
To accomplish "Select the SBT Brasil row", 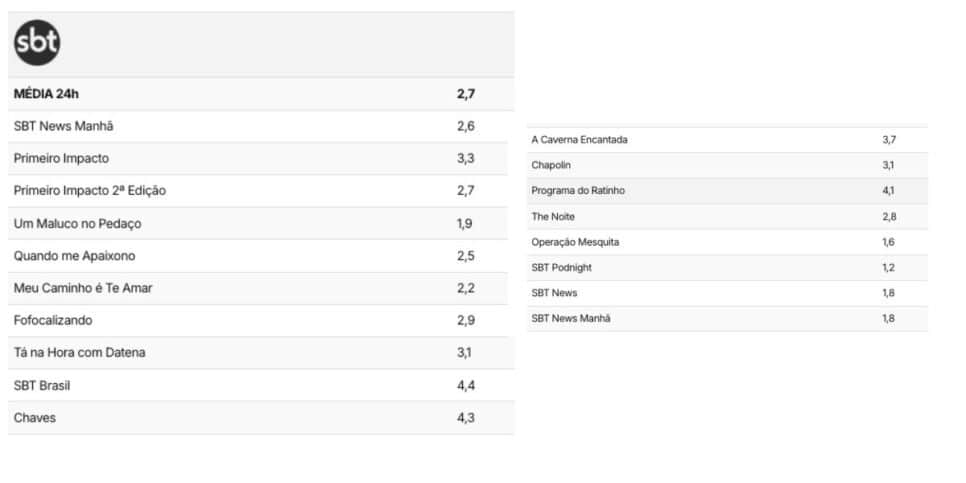I will pyautogui.click(x=261, y=386).
